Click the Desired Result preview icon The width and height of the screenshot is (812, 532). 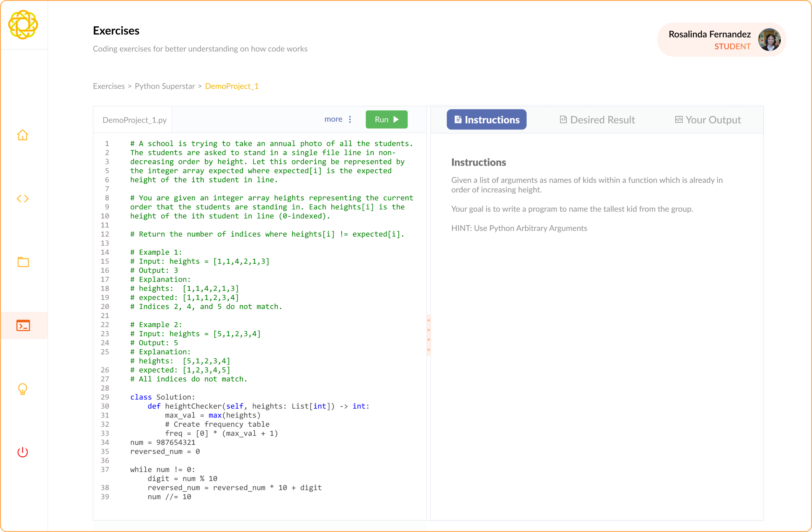pyautogui.click(x=564, y=120)
